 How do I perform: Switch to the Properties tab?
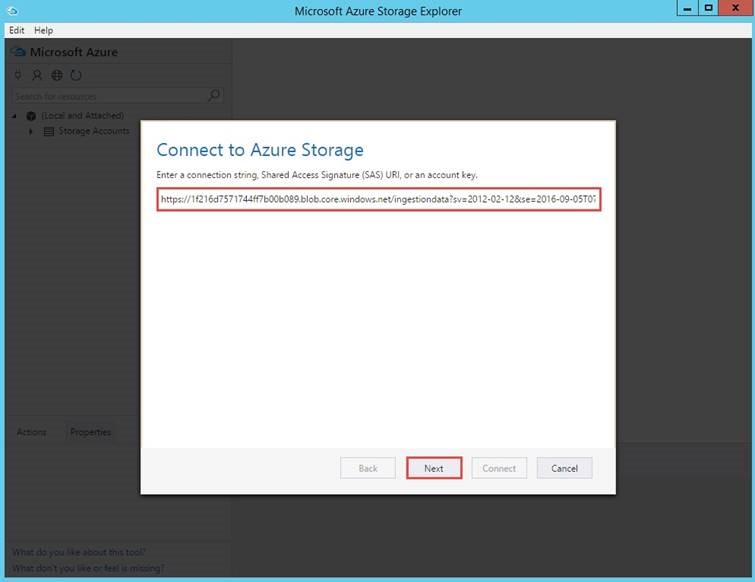[x=91, y=432]
